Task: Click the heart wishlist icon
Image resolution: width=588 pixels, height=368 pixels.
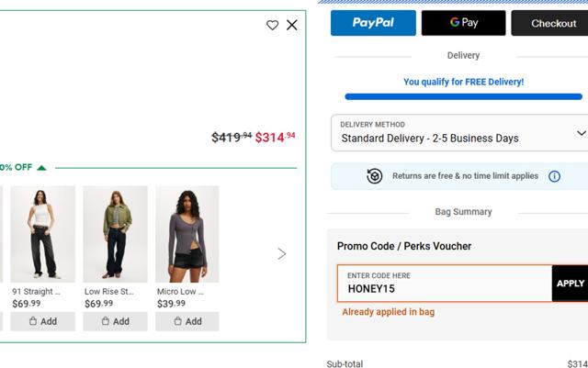Action: click(x=272, y=26)
